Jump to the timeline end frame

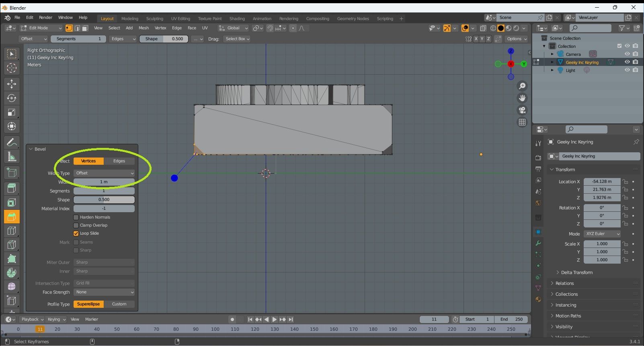291,319
